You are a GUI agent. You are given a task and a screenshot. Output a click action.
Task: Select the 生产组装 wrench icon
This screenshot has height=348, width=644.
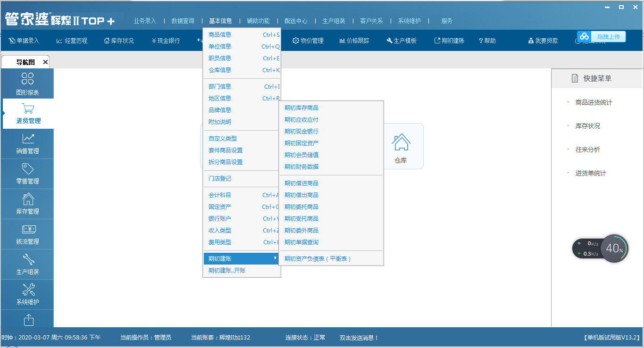pyautogui.click(x=27, y=260)
